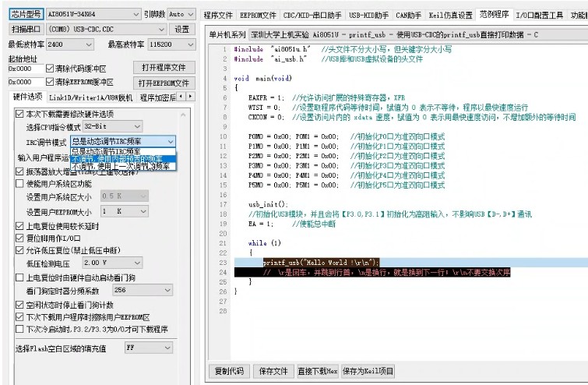The width and height of the screenshot is (588, 385).
Task: Select 不调节,使用内部预置的频率 option
Action: point(123,159)
